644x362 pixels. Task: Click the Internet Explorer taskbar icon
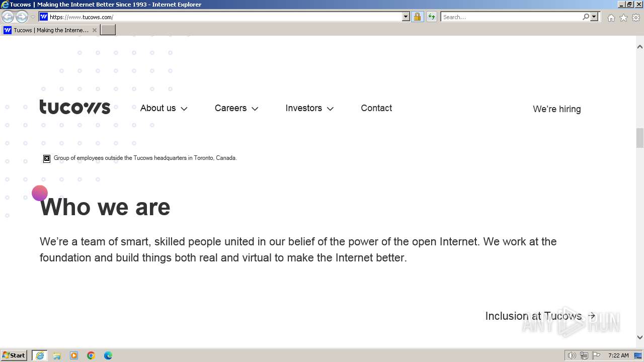click(39, 355)
